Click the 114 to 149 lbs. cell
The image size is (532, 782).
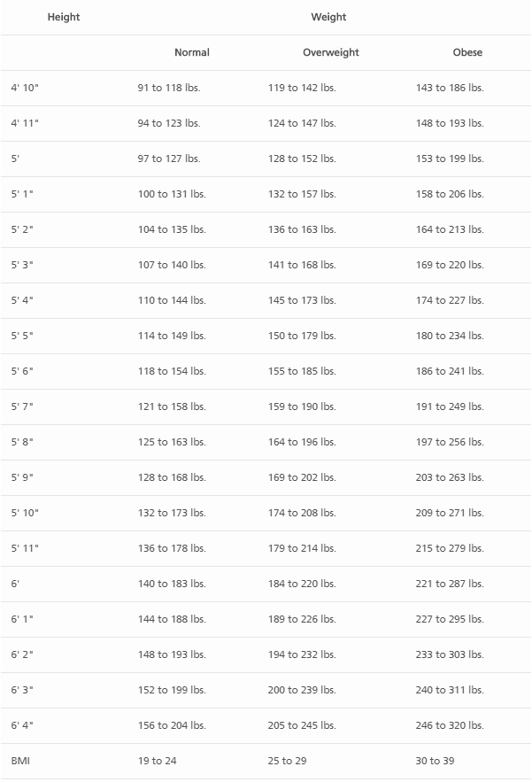[x=172, y=336]
